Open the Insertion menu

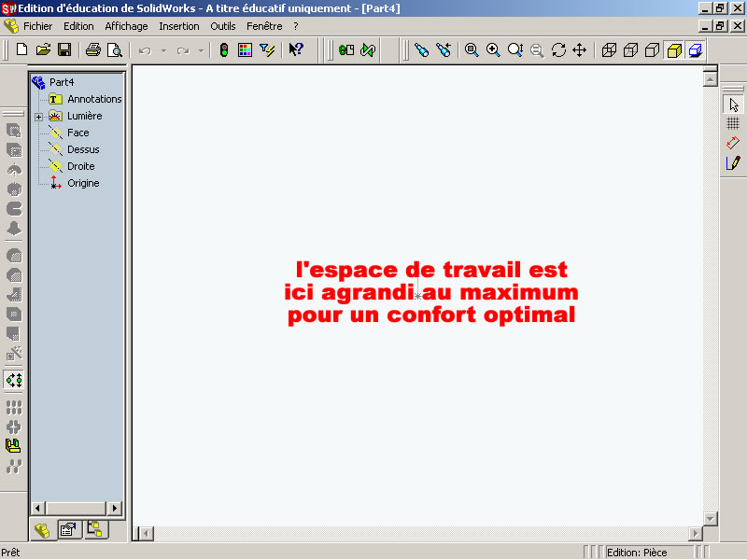point(179,26)
